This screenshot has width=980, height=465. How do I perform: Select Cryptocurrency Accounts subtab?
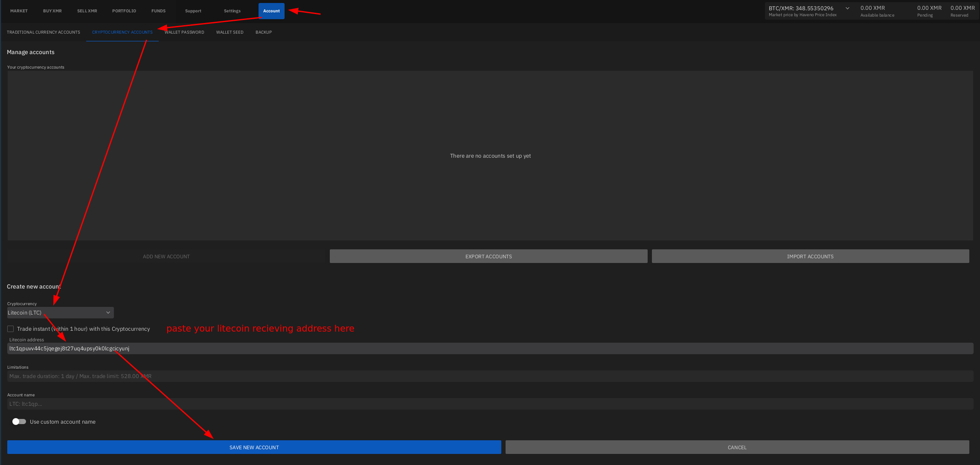click(x=122, y=32)
